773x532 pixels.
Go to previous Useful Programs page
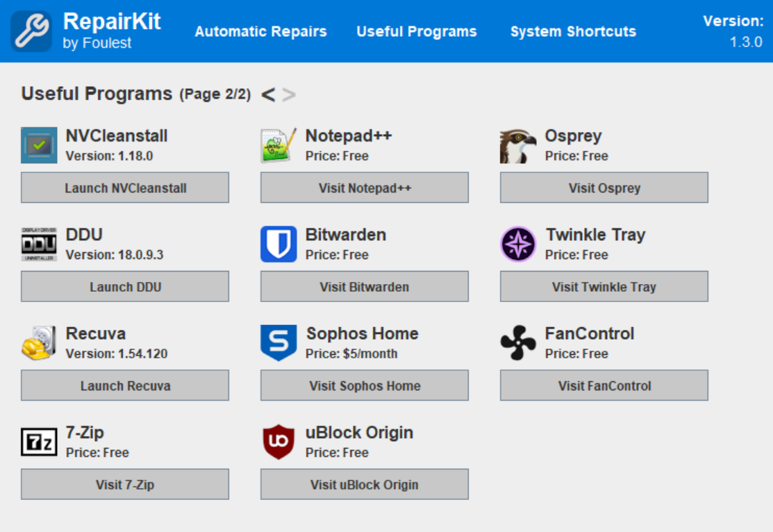click(x=268, y=94)
